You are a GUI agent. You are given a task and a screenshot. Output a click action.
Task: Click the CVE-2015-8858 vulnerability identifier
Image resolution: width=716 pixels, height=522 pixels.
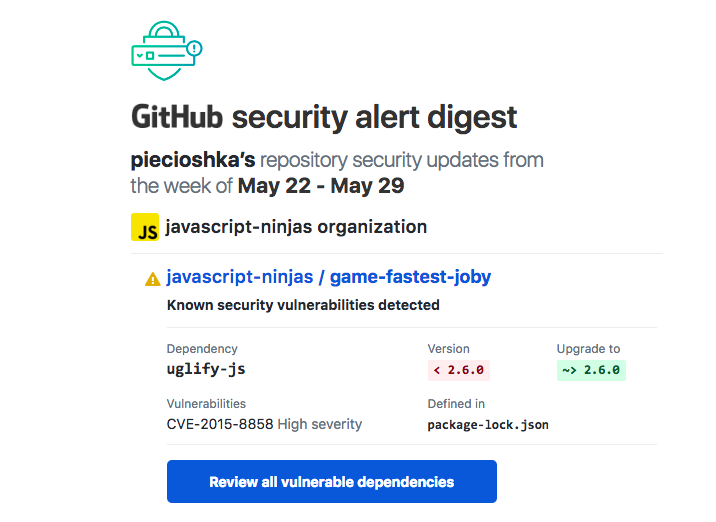point(220,424)
